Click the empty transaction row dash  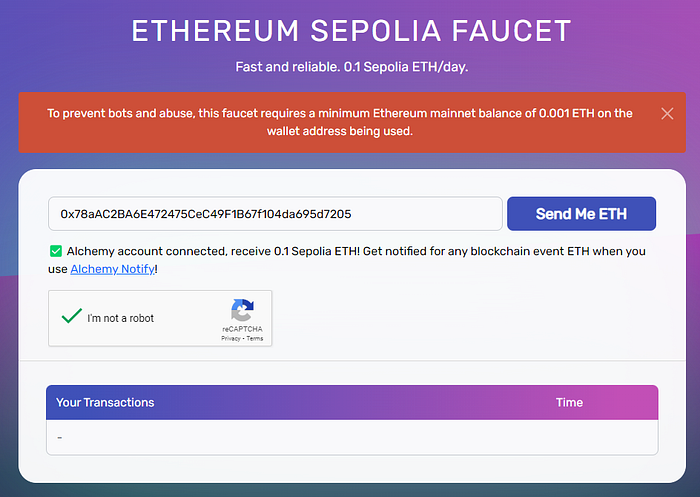tap(60, 438)
